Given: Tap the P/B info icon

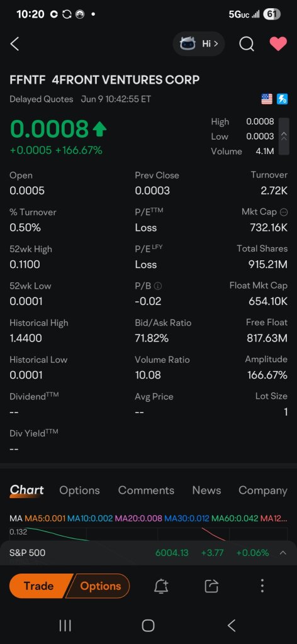Looking at the screenshot, I should click(158, 286).
